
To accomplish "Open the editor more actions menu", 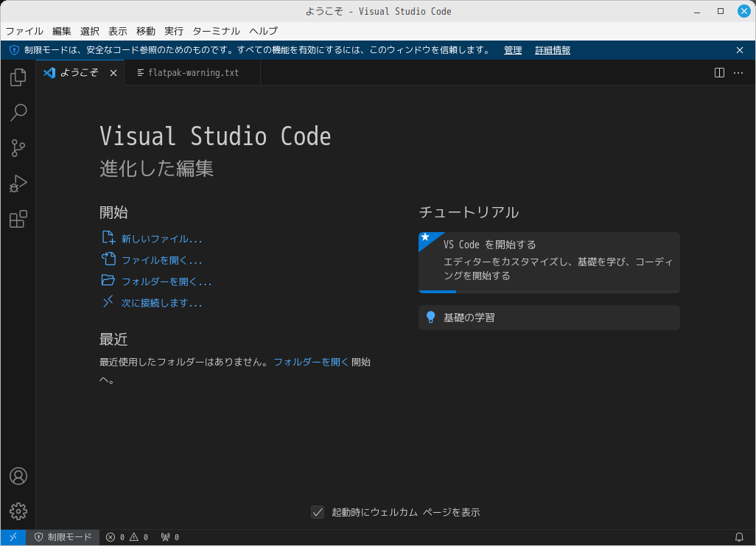I will (x=738, y=73).
